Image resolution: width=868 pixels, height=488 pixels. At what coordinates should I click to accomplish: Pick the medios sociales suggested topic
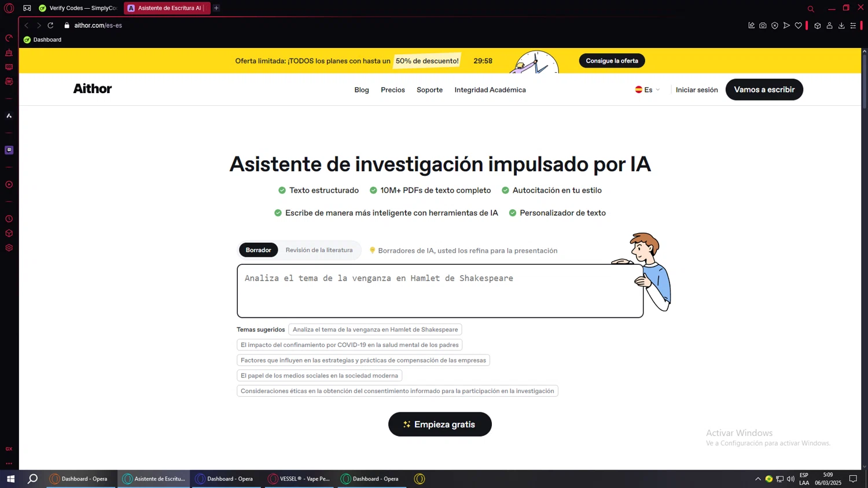(319, 376)
